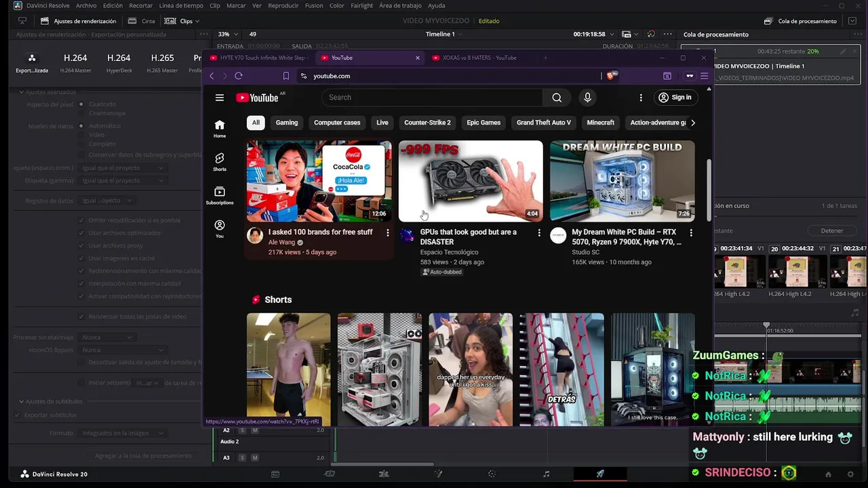Image resolution: width=868 pixels, height=488 pixels.
Task: Reload the browser page
Action: [x=239, y=76]
